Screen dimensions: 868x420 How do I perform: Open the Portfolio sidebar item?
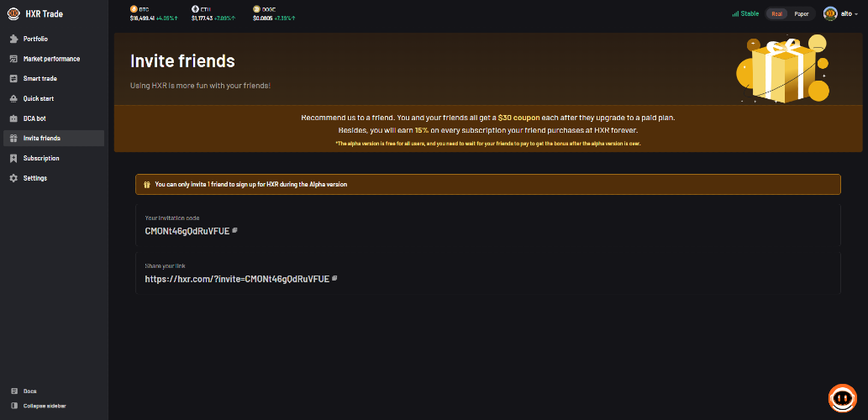pyautogui.click(x=54, y=39)
